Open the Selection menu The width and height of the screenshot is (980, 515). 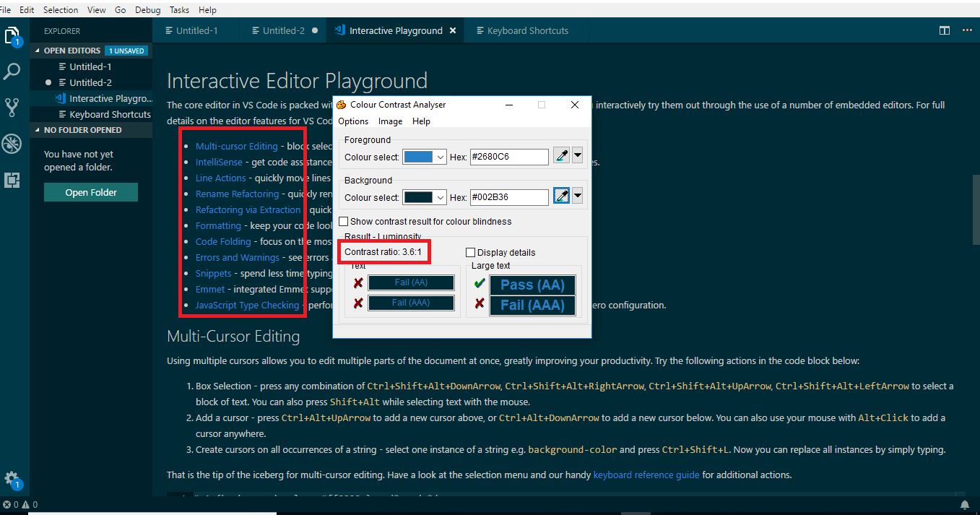coord(61,10)
